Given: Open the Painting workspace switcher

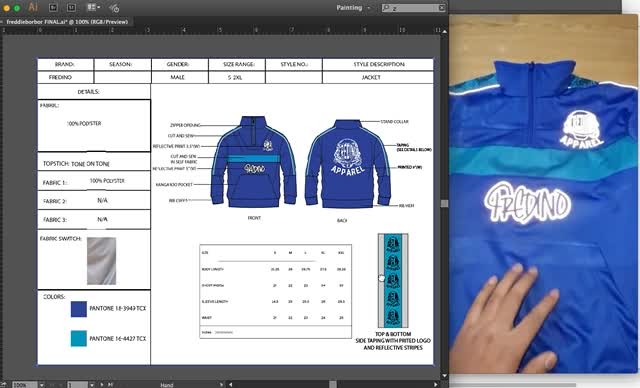Looking at the screenshot, I should point(353,7).
